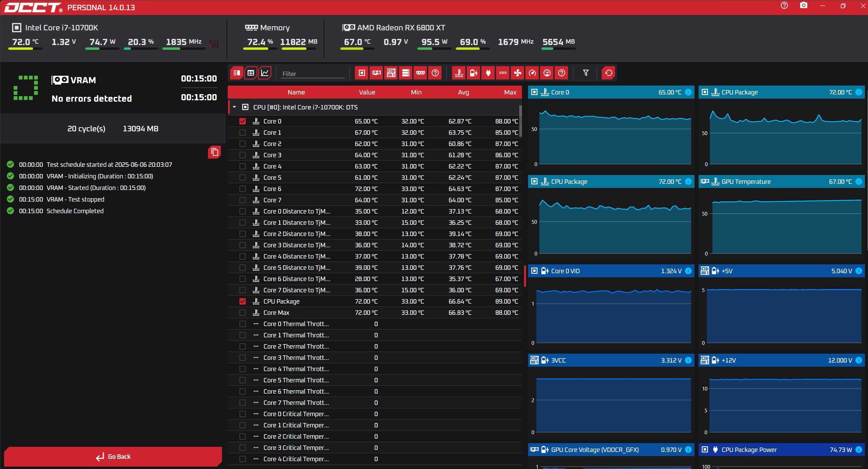Check the Core 4 Critical Temperature checkbox

tap(242, 459)
